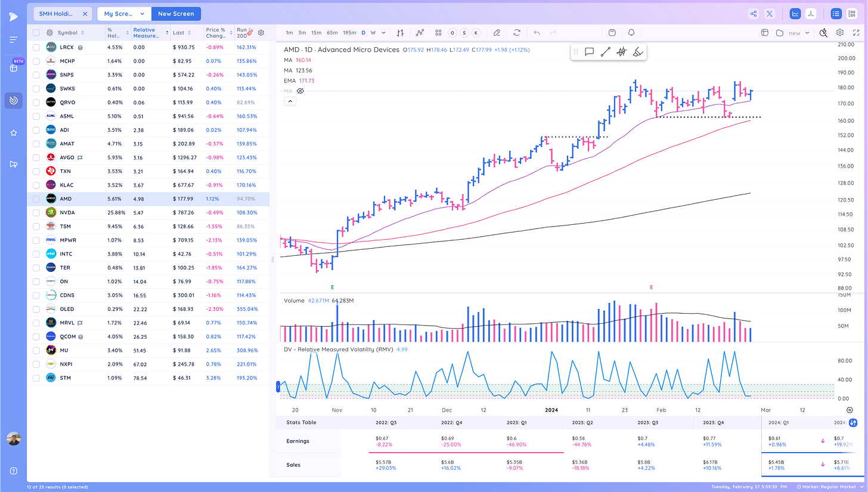The width and height of the screenshot is (868, 492).
Task: Expand the My Screens dropdown
Action: click(x=124, y=14)
